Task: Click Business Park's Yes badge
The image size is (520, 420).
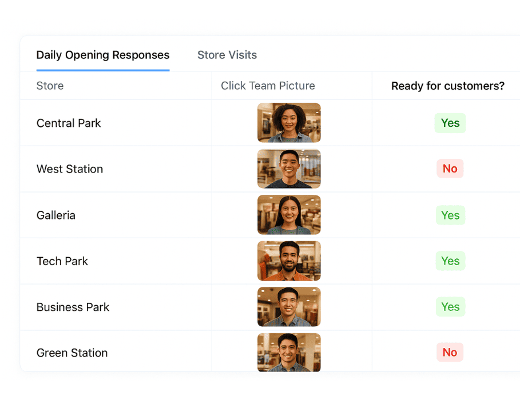Action: coord(450,307)
